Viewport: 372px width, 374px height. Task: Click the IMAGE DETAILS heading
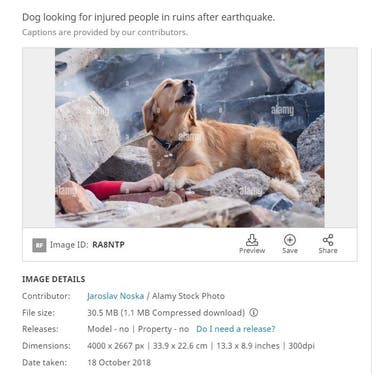coord(54,279)
